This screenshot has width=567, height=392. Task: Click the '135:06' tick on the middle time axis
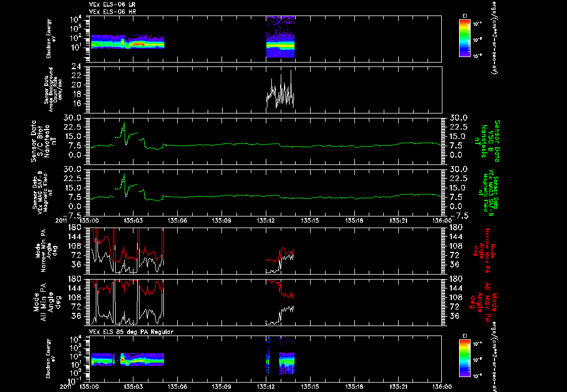(x=177, y=220)
